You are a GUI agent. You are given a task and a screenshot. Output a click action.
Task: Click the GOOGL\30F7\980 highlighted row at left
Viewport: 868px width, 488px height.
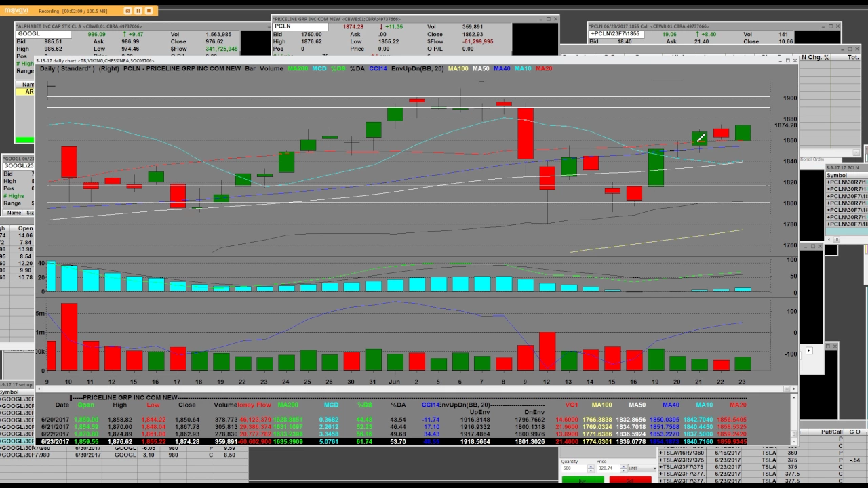(17, 441)
